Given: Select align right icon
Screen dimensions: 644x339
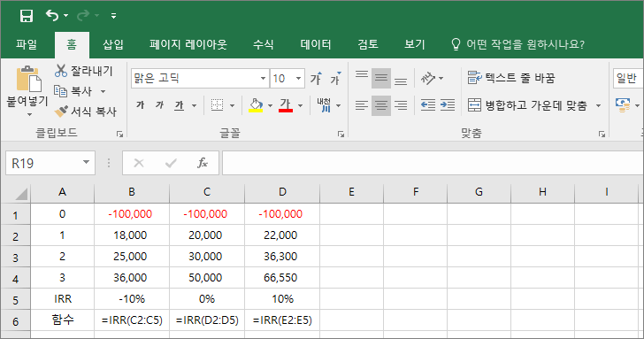Looking at the screenshot, I should [401, 105].
